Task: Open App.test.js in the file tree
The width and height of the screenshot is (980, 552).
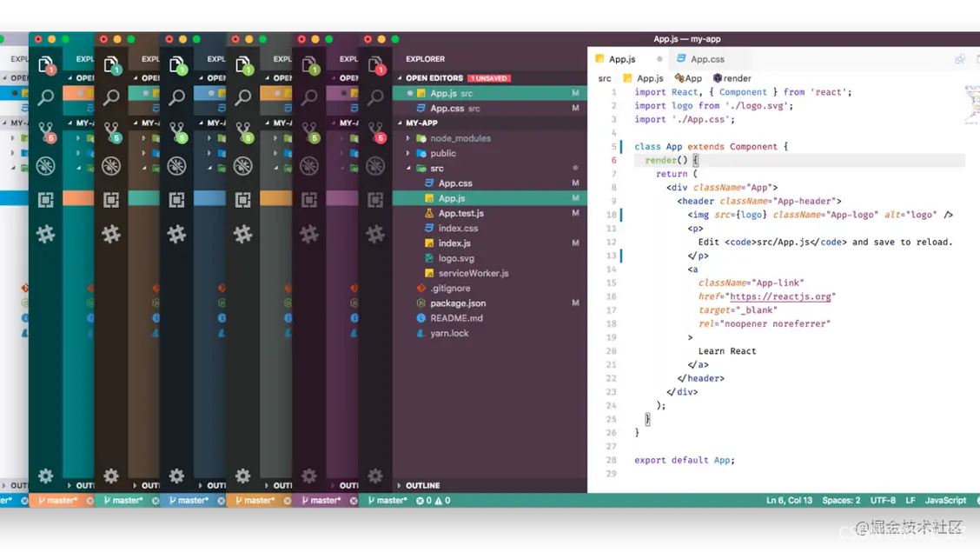Action: [489, 213]
